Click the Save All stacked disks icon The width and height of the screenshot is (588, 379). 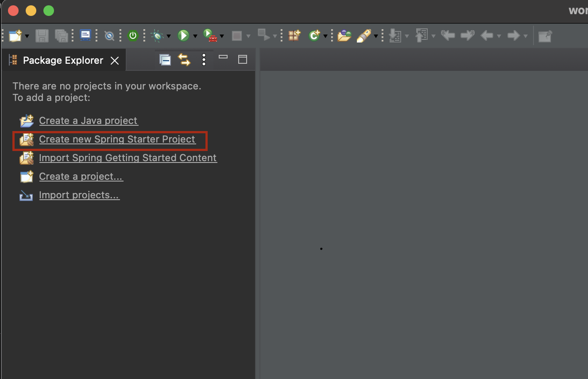click(x=62, y=36)
